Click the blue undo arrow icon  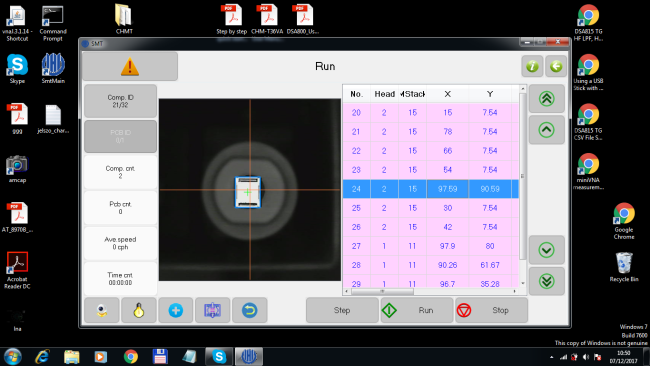click(250, 310)
